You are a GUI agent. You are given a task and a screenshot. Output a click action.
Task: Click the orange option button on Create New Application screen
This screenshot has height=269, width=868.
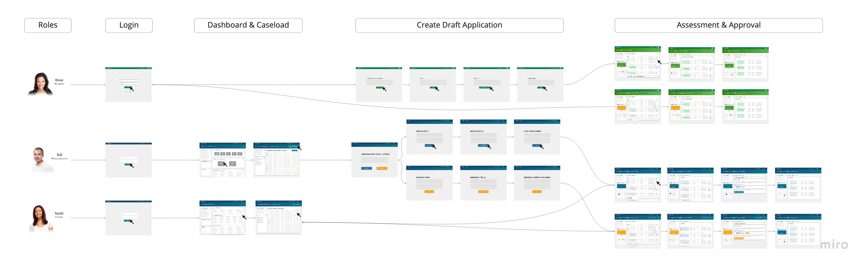pos(382,168)
